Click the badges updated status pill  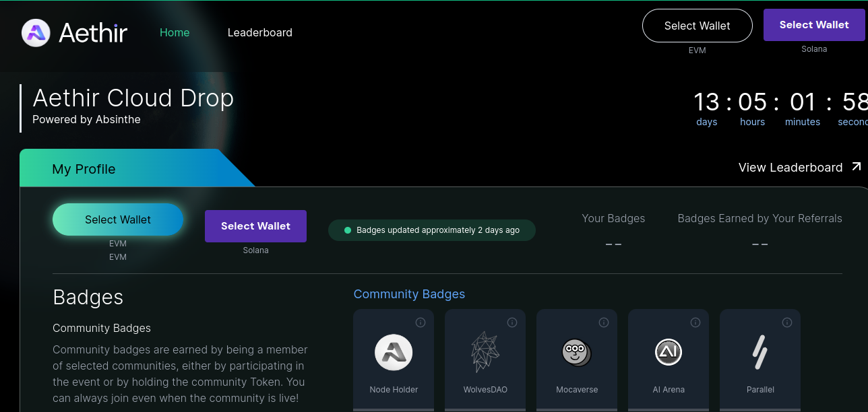432,230
